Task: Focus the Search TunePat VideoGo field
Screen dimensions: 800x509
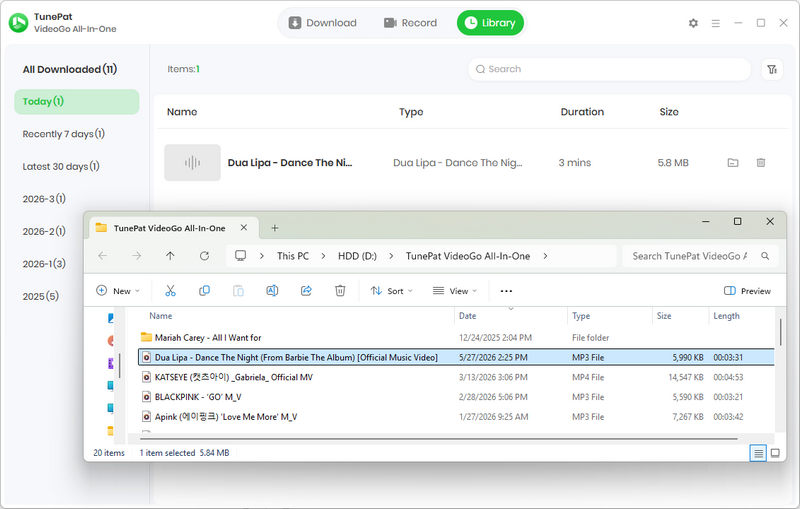Action: pyautogui.click(x=700, y=256)
